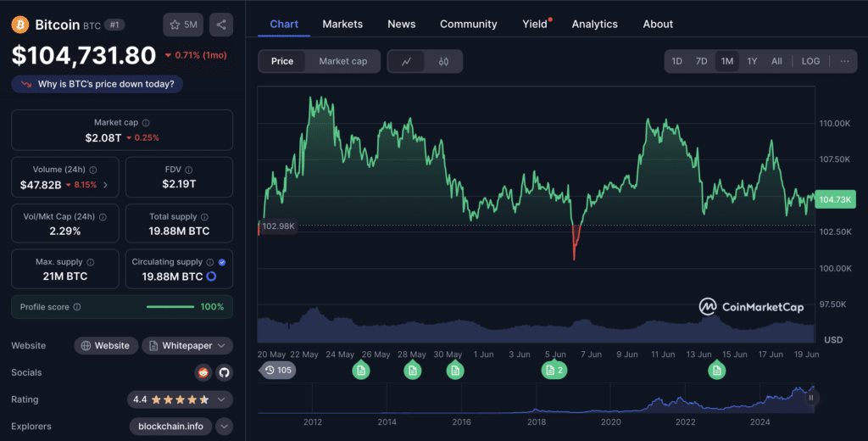This screenshot has height=441, width=868.
Task: Expand the Whitepaper dropdown
Action: click(187, 346)
